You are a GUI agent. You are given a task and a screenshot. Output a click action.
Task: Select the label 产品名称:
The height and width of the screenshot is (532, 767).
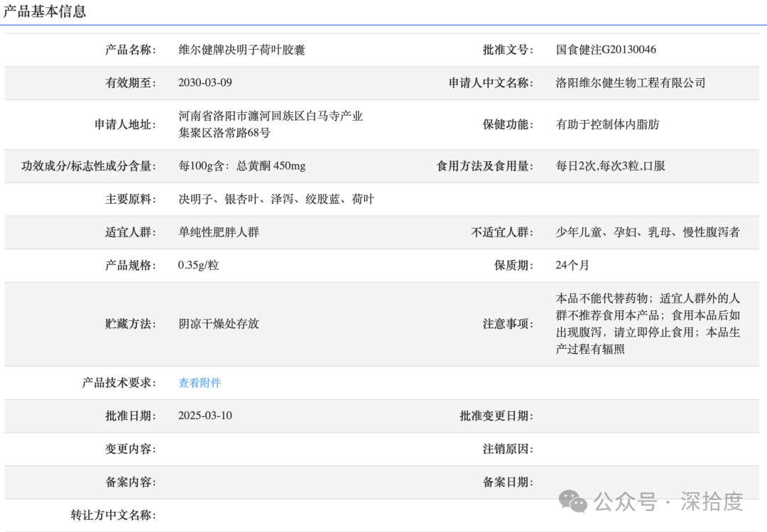coord(131,50)
